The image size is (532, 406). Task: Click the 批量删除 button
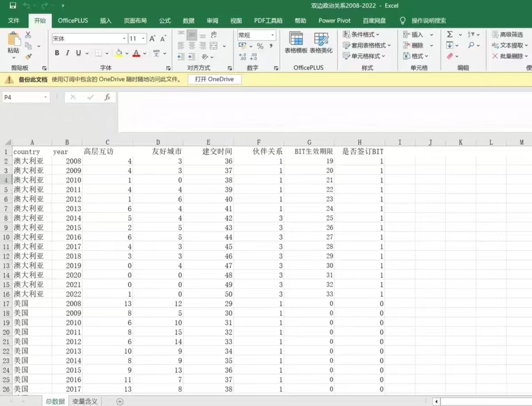[x=510, y=56]
